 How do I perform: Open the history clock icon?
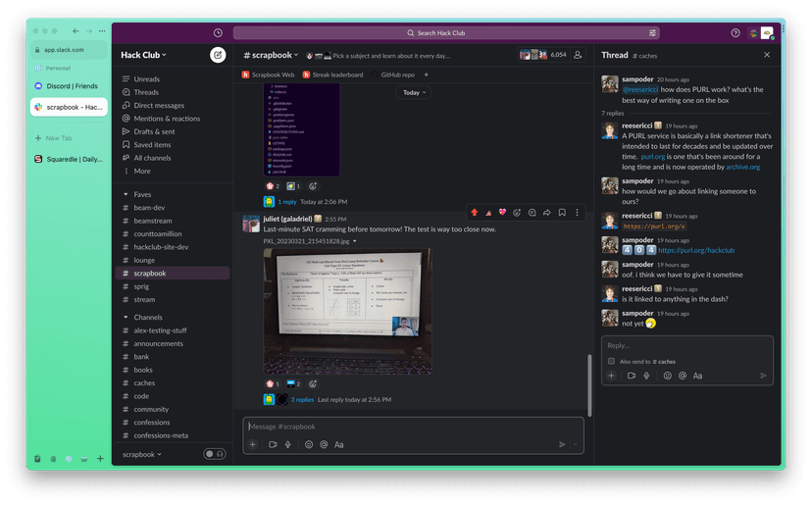[x=217, y=32]
